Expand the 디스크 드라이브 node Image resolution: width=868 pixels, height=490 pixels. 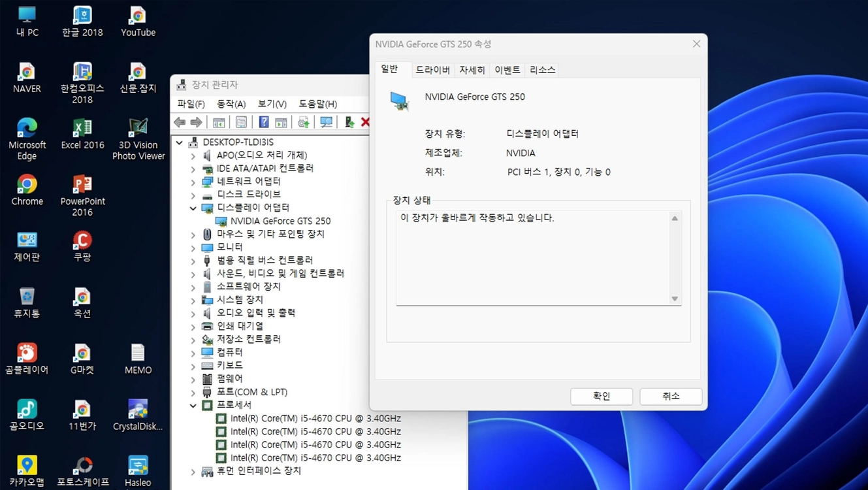193,195
